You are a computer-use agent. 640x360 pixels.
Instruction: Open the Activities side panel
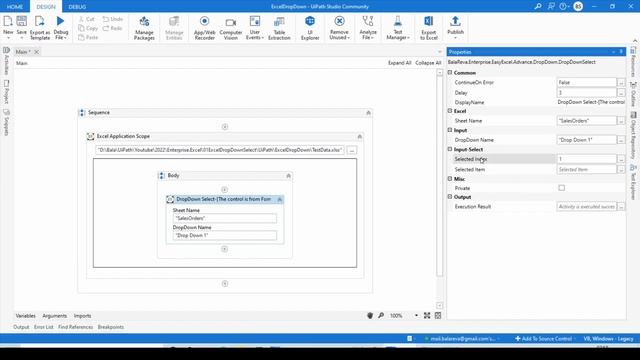click(6, 61)
